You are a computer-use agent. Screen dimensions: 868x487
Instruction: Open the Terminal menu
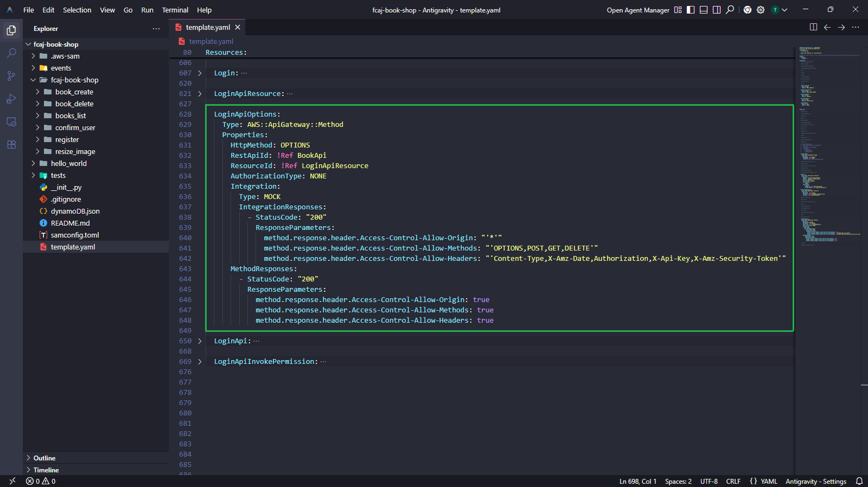[x=175, y=10]
